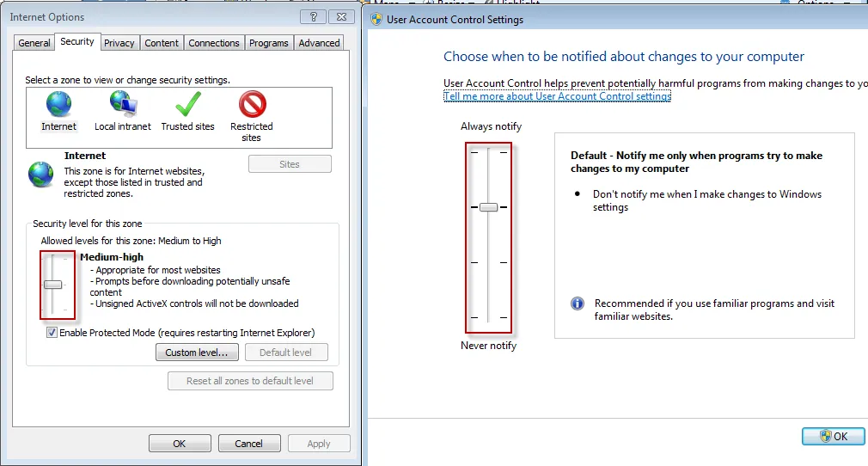This screenshot has height=466, width=868.
Task: Click the top tick of the UAC slider
Action: coord(489,152)
